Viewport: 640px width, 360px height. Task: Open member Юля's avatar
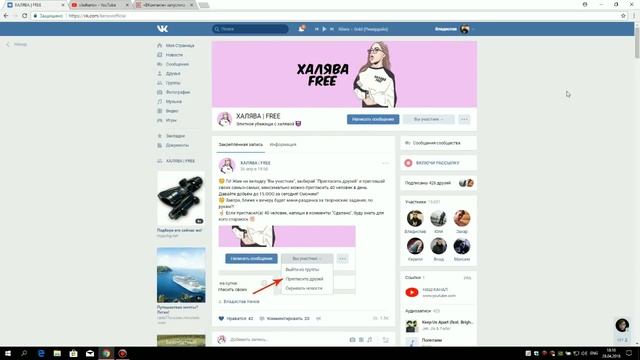(438, 218)
